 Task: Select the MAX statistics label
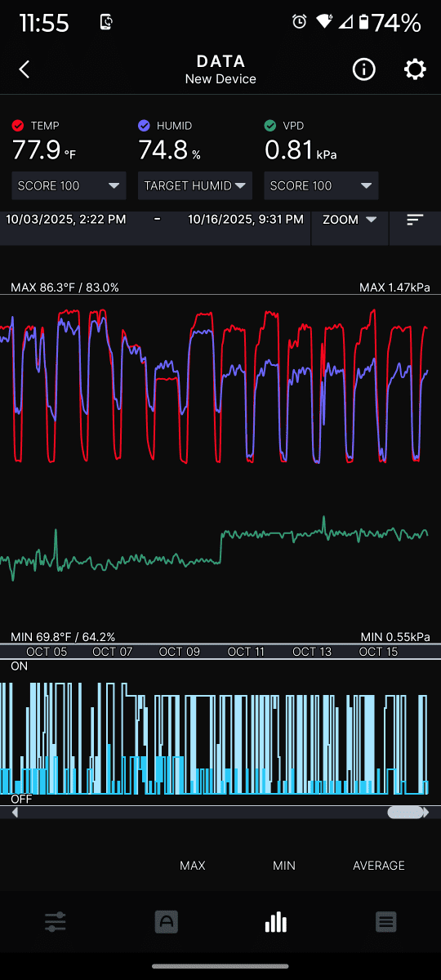(193, 866)
